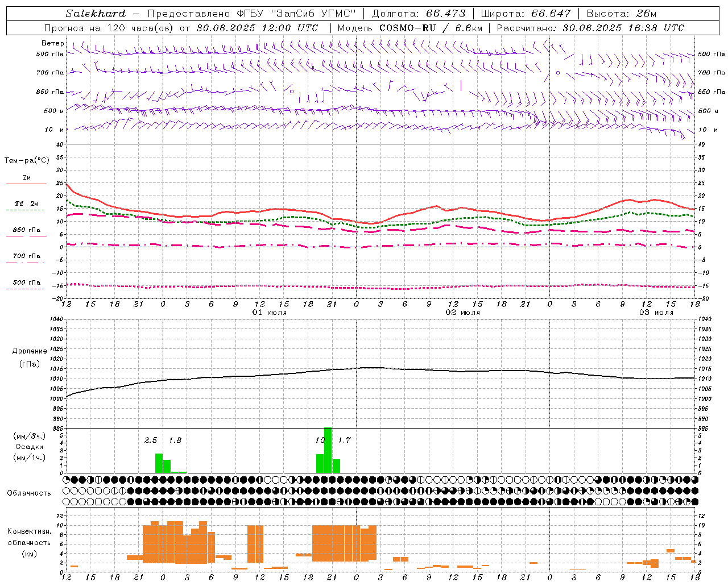728x582 pixels.
Task: Click the left 500 м wind level label
Action: [x=54, y=111]
